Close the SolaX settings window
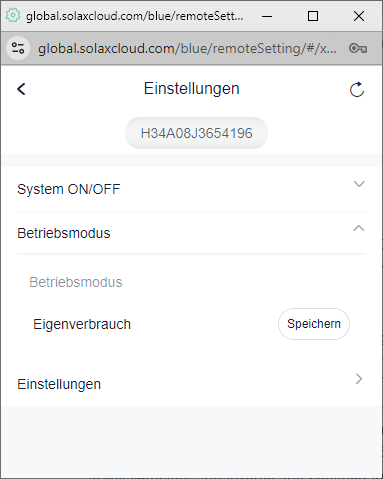The image size is (383, 479). pos(359,16)
